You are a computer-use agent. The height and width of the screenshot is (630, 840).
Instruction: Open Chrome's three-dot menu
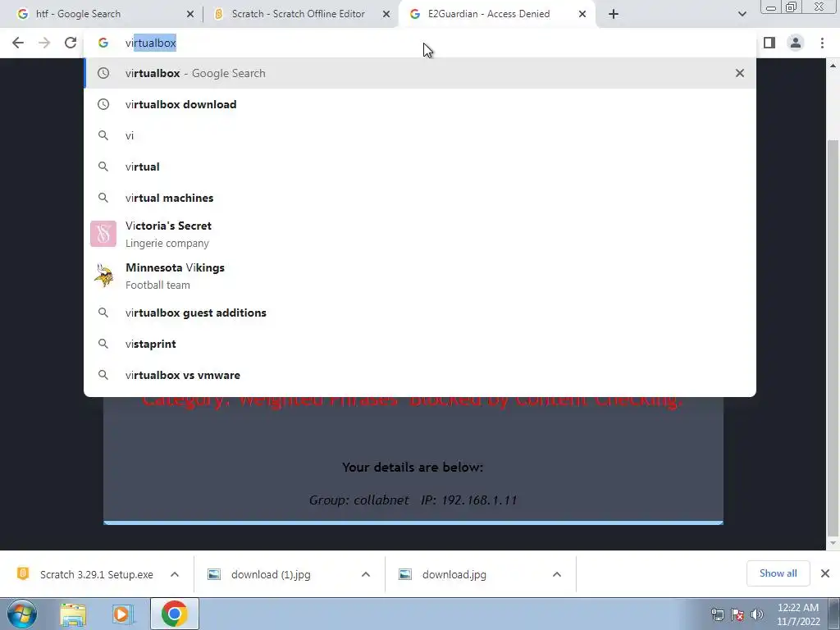(x=822, y=43)
